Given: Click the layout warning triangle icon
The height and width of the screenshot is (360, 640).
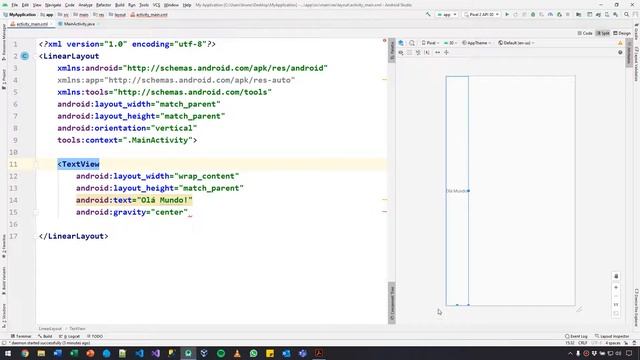Looking at the screenshot, I should [x=620, y=43].
